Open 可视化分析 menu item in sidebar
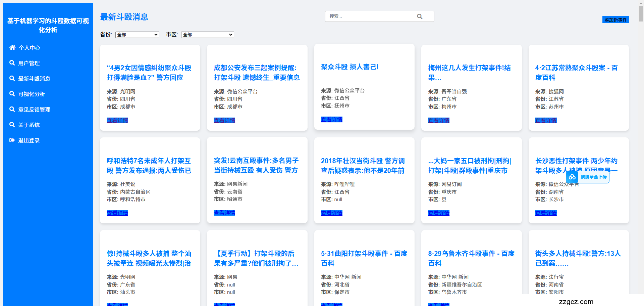 [32, 94]
